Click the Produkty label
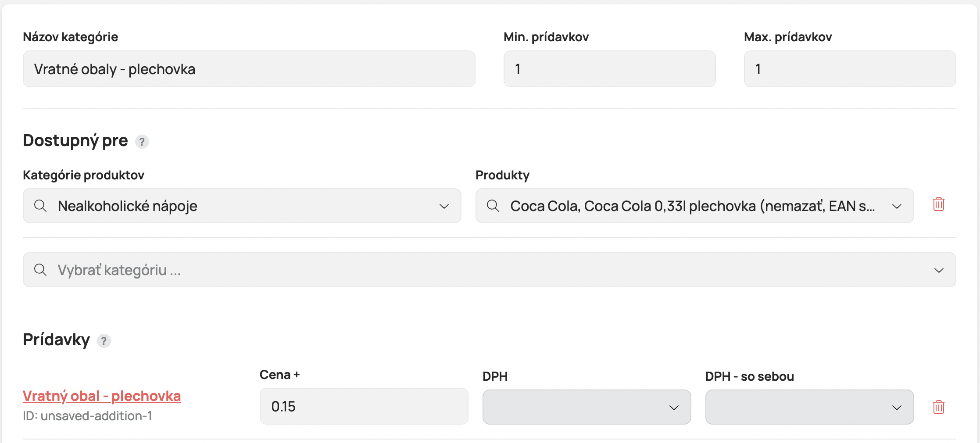Viewport: 980px width, 443px height. [x=502, y=175]
